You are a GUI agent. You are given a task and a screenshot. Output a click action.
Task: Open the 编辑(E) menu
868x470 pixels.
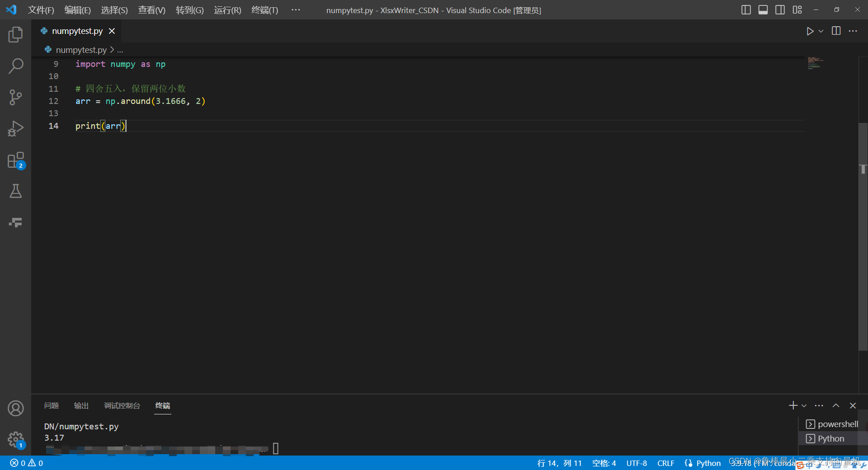pos(78,10)
